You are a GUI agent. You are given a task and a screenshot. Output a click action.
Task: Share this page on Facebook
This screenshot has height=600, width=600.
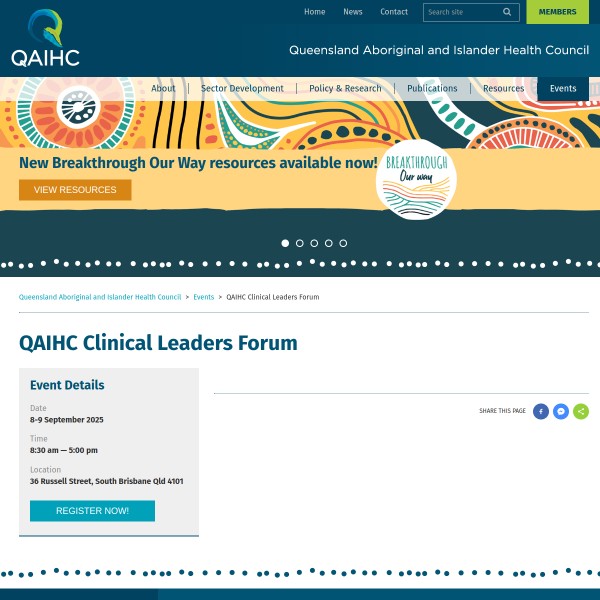[x=541, y=411]
